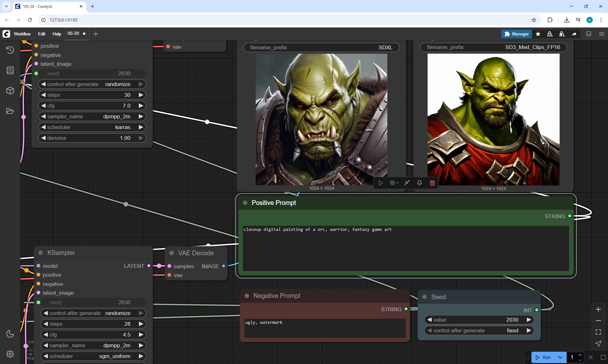
Task: Open settings gear in sidebar
Action: [10, 354]
